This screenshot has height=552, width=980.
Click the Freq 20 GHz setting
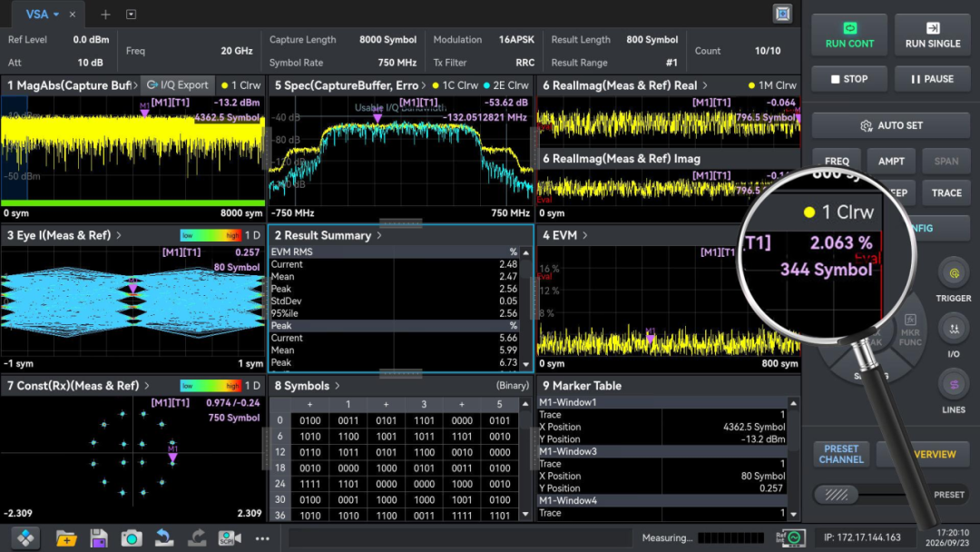point(189,51)
